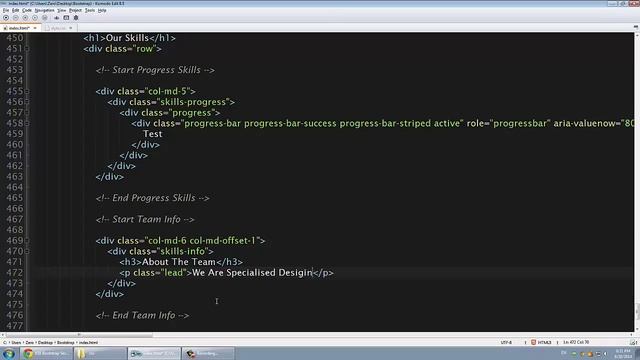Click the 'End Team Info' comment

(x=142, y=315)
